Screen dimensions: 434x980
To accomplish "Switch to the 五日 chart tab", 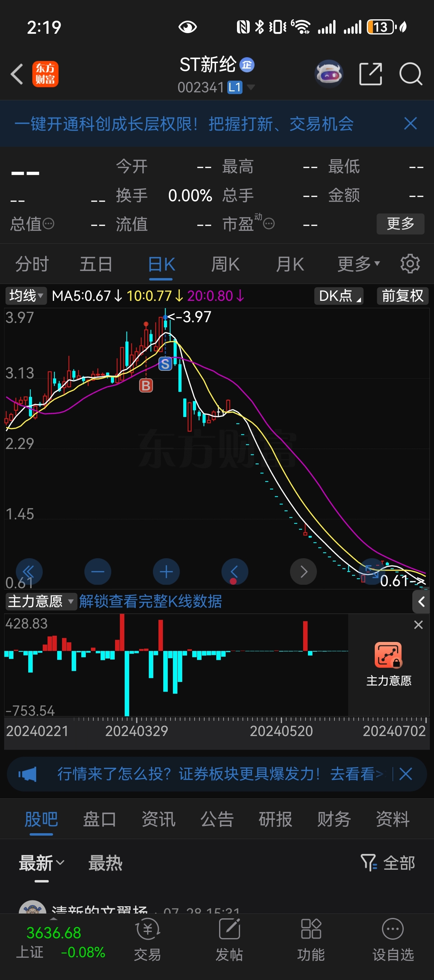I will click(x=96, y=264).
